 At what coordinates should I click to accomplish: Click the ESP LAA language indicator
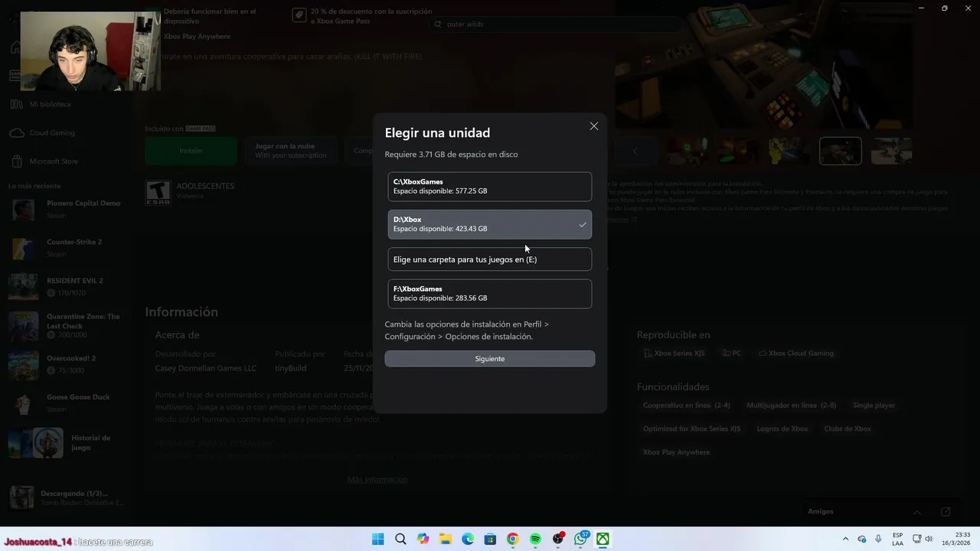(x=897, y=539)
